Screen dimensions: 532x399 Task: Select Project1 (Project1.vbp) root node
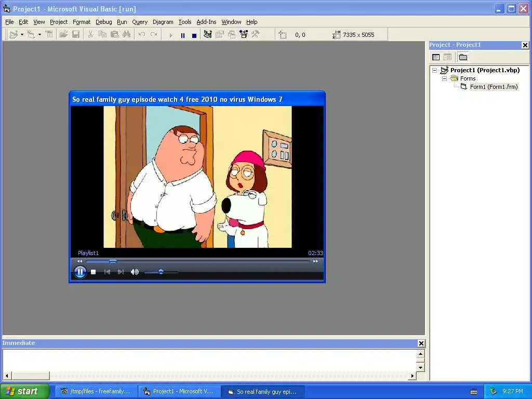[x=485, y=70]
